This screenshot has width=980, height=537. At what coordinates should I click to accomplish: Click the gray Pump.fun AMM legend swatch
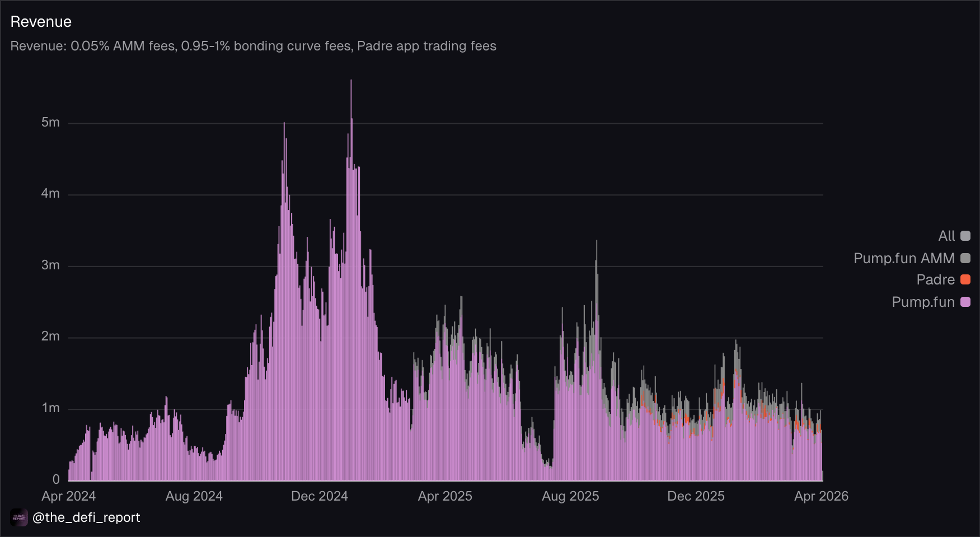coord(965,258)
